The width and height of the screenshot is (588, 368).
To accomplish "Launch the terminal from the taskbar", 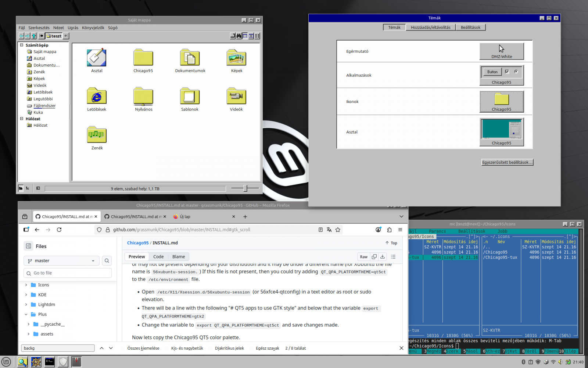I will tap(50, 362).
